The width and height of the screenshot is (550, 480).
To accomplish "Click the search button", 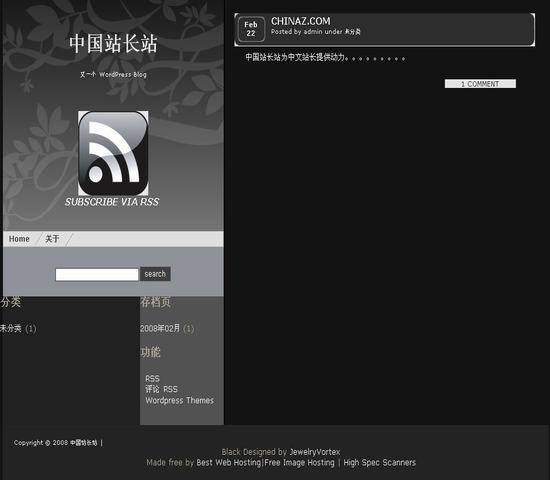I will coord(155,274).
